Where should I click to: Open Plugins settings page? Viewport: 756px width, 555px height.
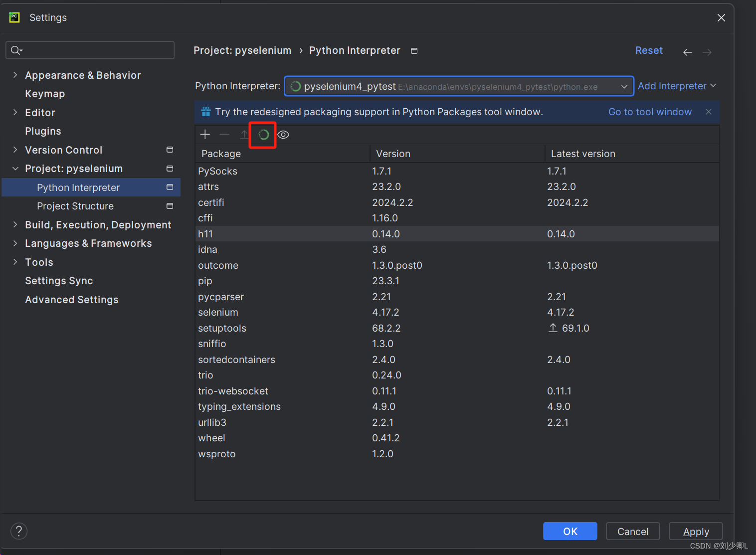pos(43,131)
